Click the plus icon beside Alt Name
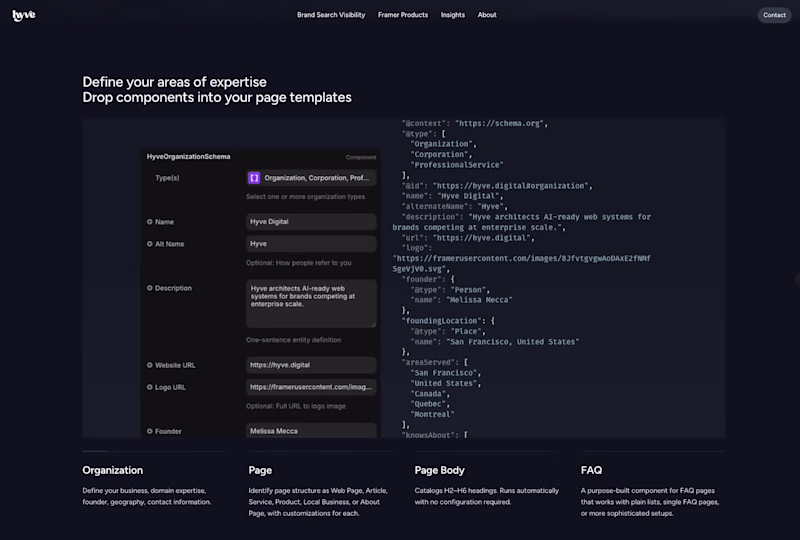The height and width of the screenshot is (540, 800). 149,243
